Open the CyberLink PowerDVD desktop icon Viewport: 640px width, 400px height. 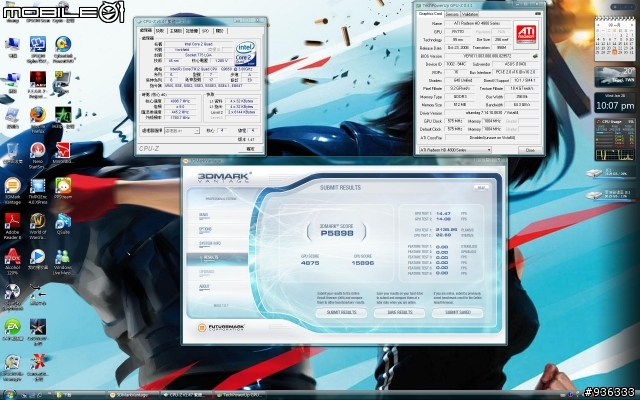pos(63,50)
